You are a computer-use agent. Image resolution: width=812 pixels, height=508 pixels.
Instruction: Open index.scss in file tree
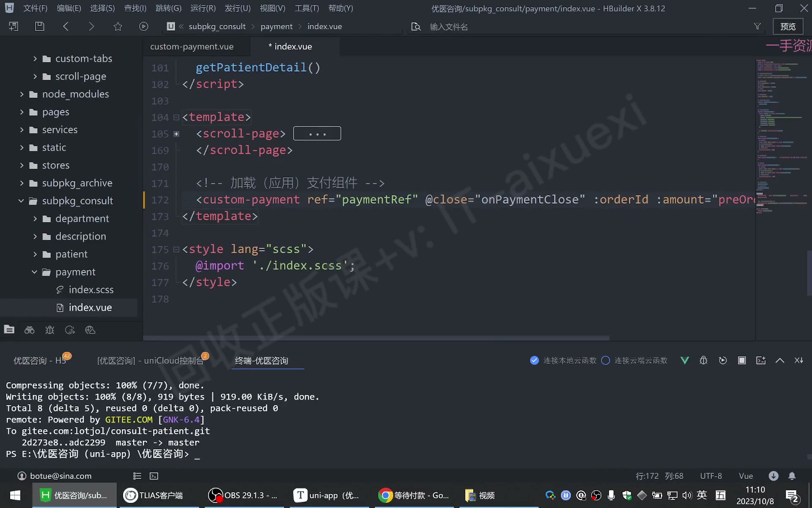tap(91, 290)
